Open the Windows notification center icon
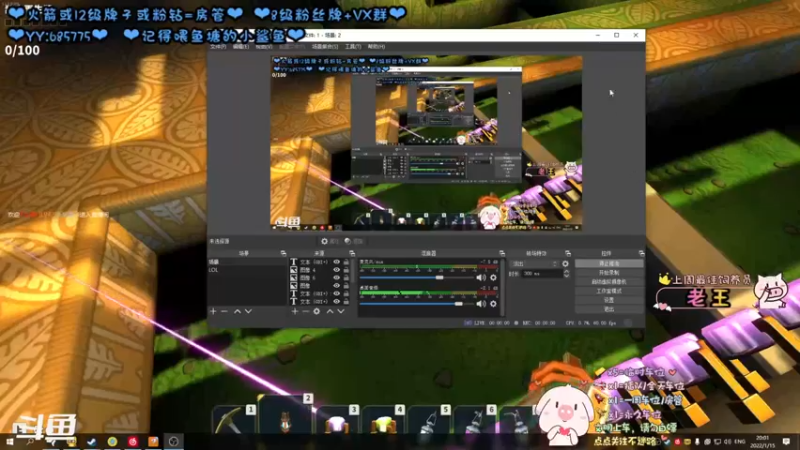800x450 pixels. 786,441
